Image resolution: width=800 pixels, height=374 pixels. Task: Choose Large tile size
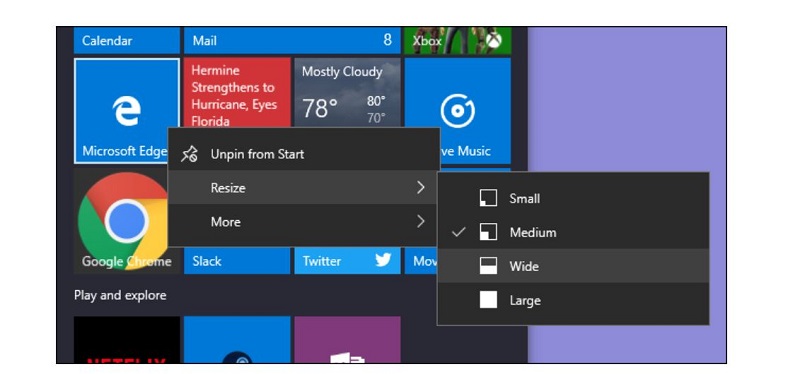(573, 300)
